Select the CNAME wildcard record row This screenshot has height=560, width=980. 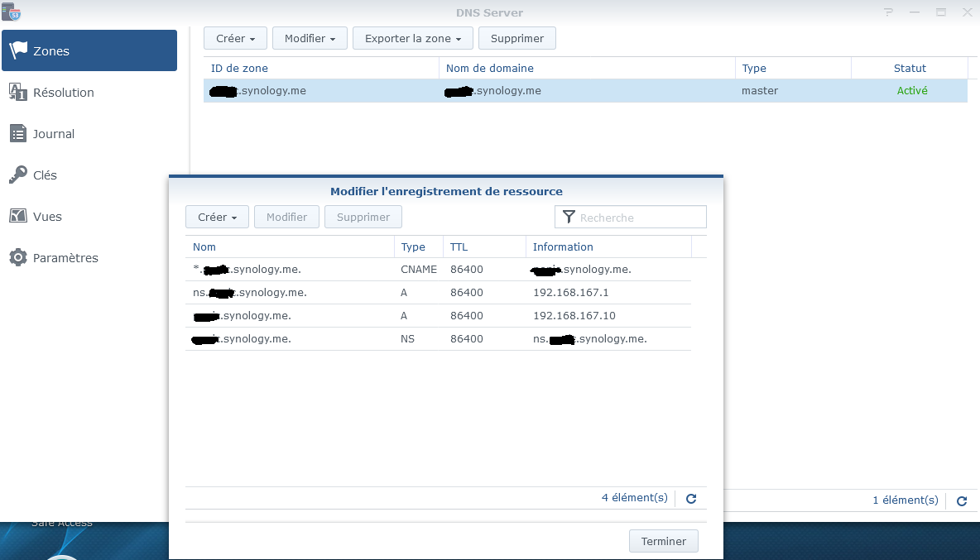point(437,270)
